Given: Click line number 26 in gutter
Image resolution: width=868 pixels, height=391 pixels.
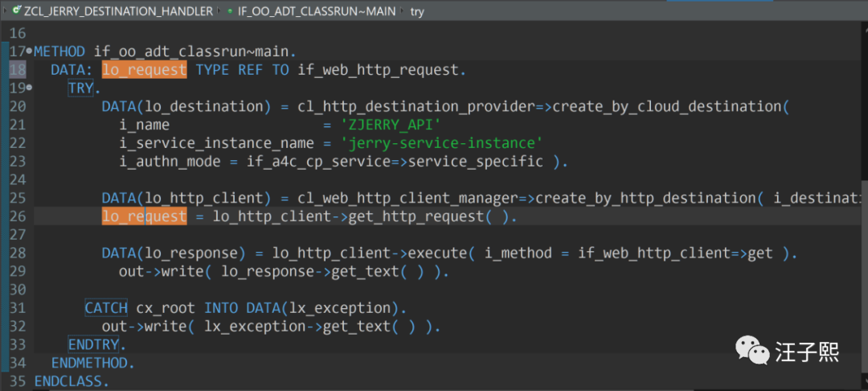Looking at the screenshot, I should pos(17,216).
